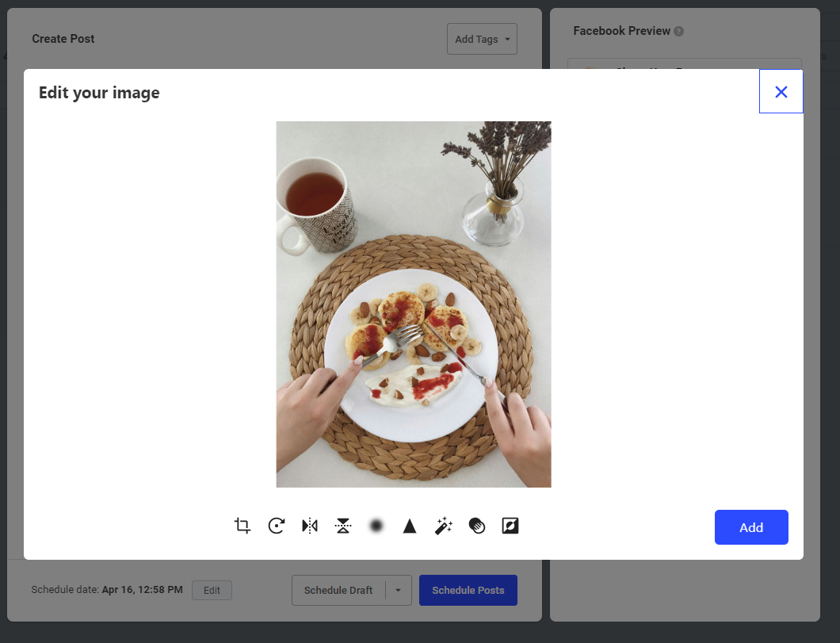Open the invert filter adjustment

(x=510, y=525)
